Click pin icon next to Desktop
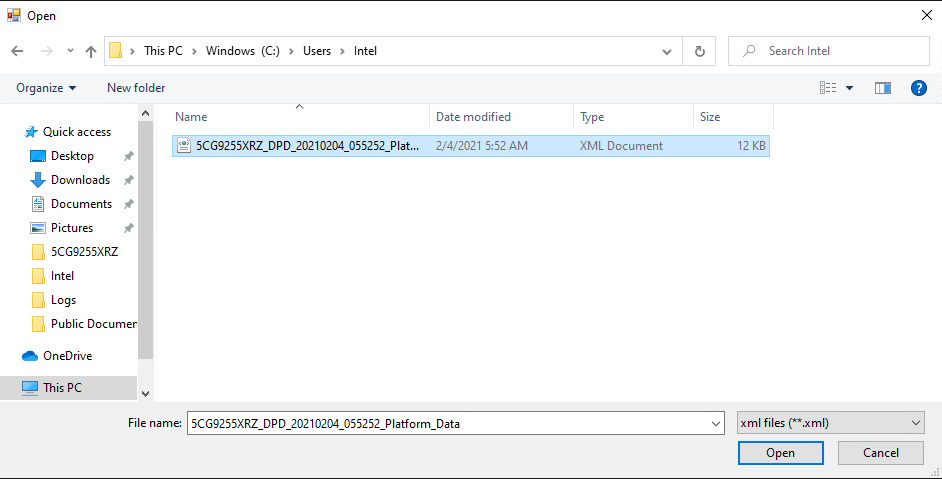Image resolution: width=942 pixels, height=479 pixels. pos(128,156)
